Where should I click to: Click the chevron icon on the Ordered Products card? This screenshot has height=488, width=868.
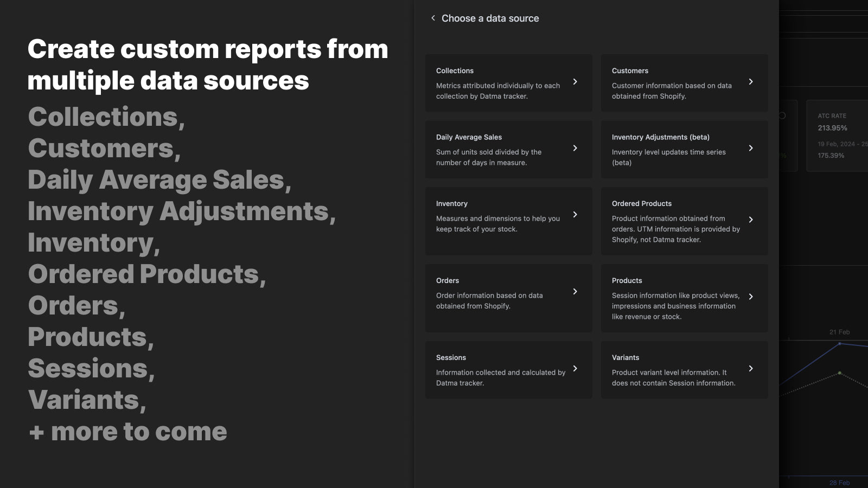(x=752, y=220)
